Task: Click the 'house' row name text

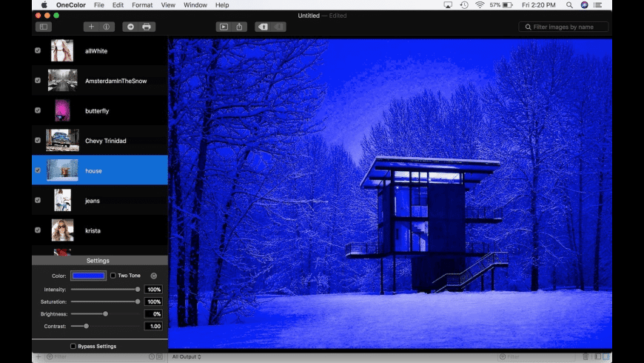Action: [93, 170]
